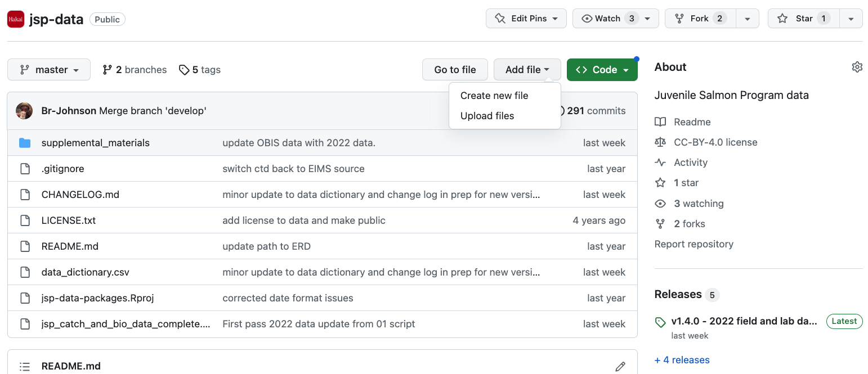Screen dimensions: 868x374
Task: Open the + 4 releases link
Action: click(x=682, y=360)
